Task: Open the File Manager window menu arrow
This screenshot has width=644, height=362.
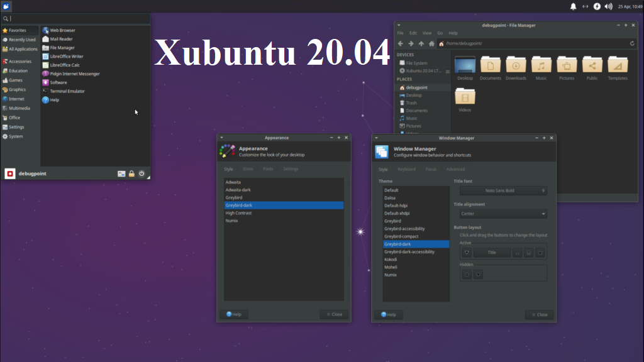Action: 399,25
